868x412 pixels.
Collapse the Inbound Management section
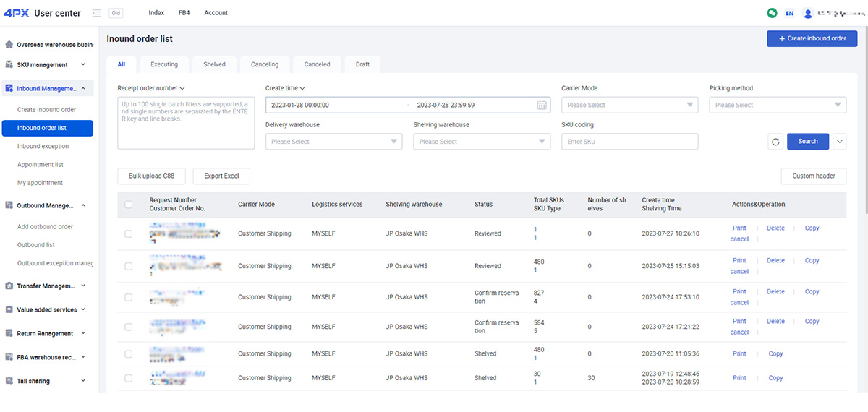coord(83,88)
